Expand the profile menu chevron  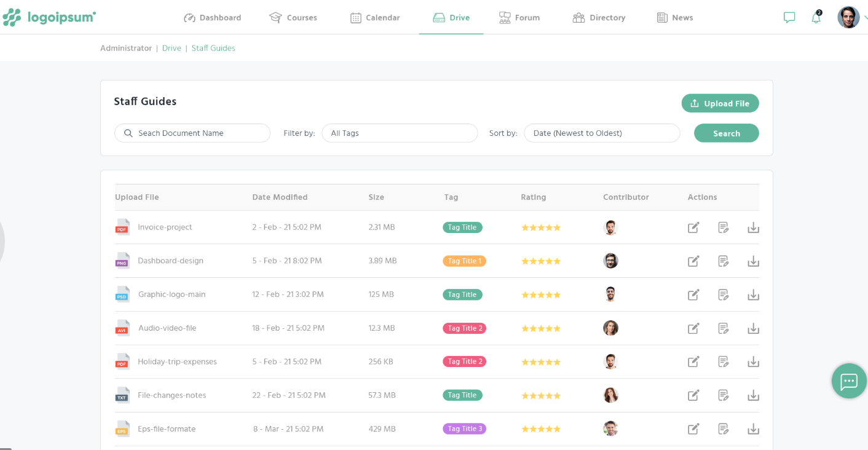click(x=866, y=18)
